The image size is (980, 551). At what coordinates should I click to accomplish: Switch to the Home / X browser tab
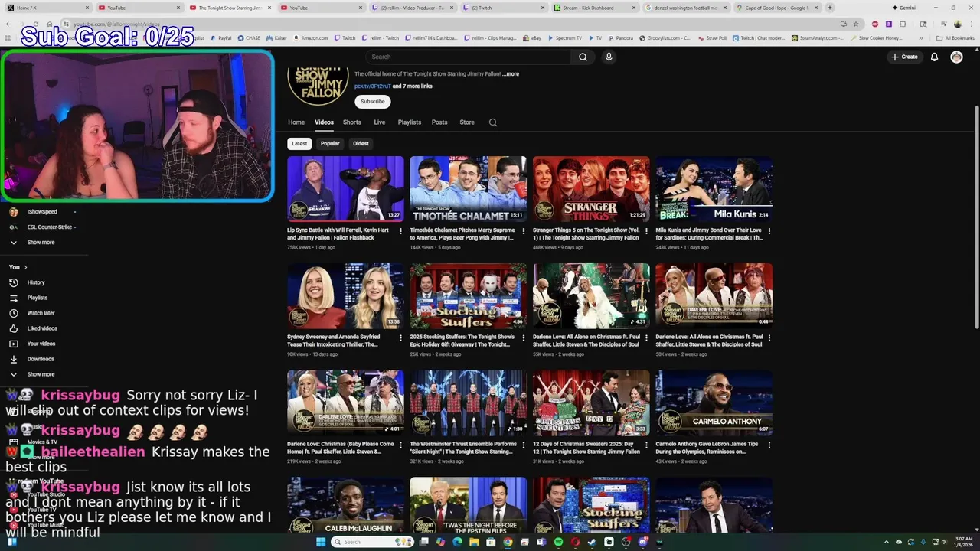click(46, 8)
